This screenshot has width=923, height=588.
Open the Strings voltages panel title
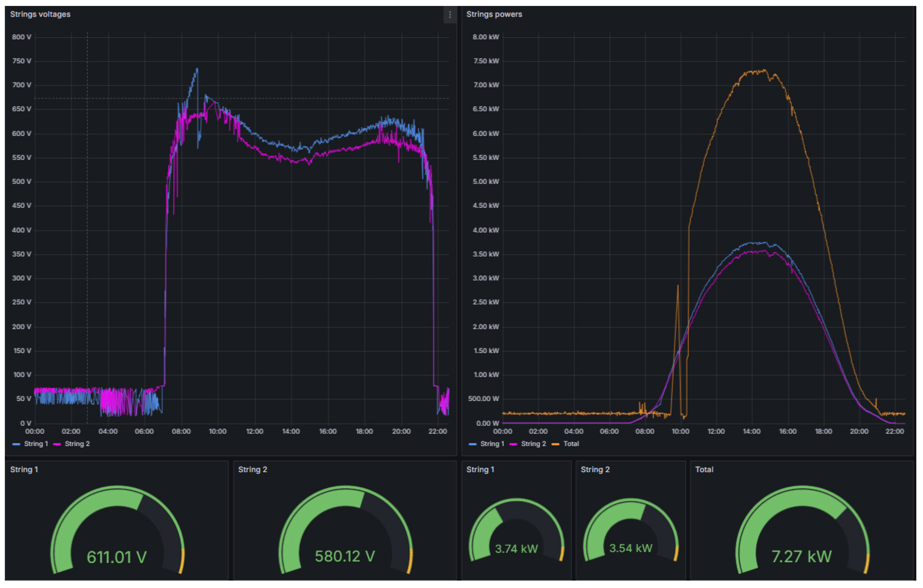[x=40, y=14]
